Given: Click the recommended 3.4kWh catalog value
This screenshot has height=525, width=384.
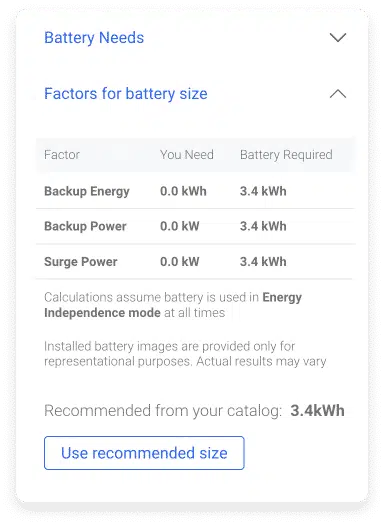Looking at the screenshot, I should pos(317,410).
